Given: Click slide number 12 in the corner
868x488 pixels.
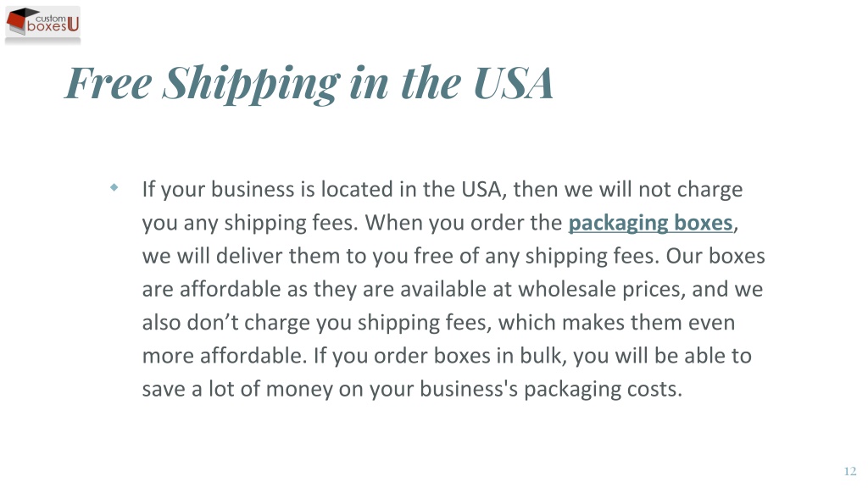Looking at the screenshot, I should (x=849, y=471).
